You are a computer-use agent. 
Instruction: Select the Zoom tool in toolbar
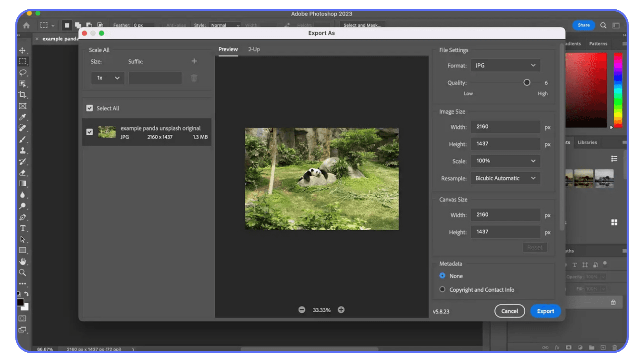22,273
